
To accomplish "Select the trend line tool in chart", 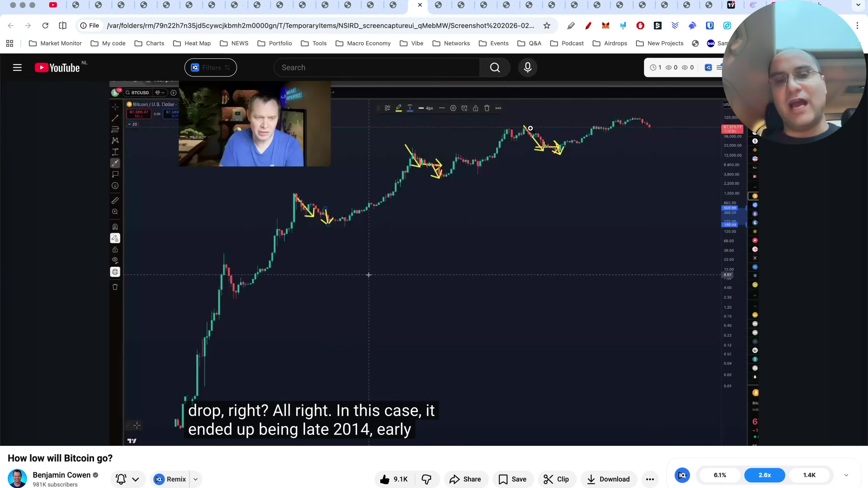I will [x=115, y=118].
